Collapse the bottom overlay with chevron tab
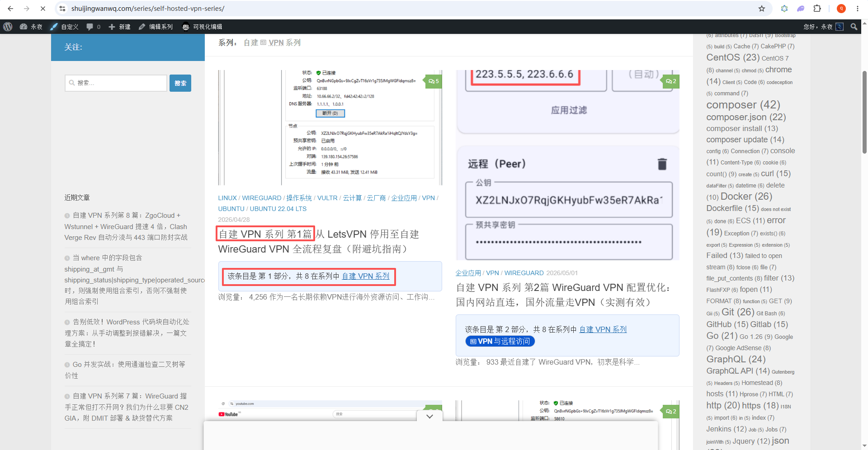 pos(429,416)
